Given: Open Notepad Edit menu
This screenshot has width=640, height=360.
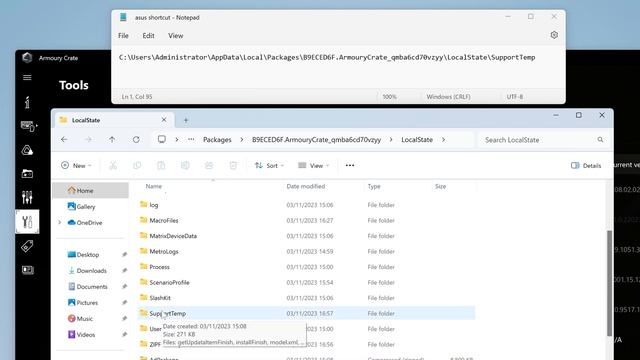Looking at the screenshot, I should coord(148,36).
